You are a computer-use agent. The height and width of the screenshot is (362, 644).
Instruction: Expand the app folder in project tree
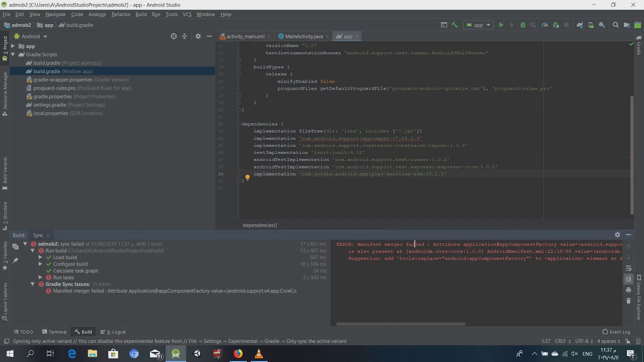[13, 46]
